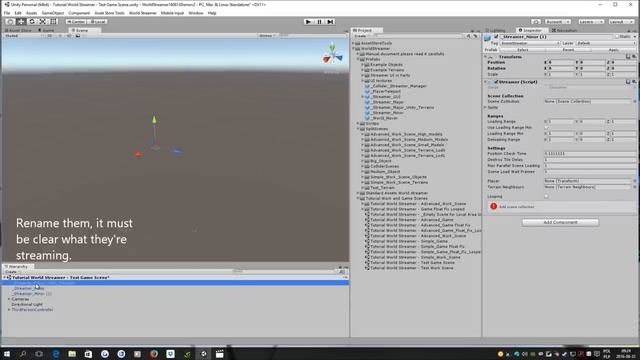Open the Streamer script gear menu
This screenshot has height=360, width=640.
coord(634,82)
